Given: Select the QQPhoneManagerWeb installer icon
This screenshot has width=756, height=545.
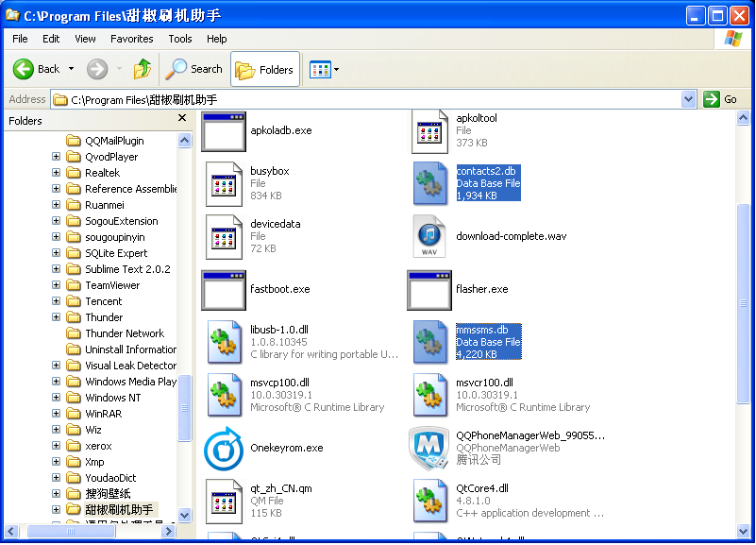Looking at the screenshot, I should click(429, 449).
